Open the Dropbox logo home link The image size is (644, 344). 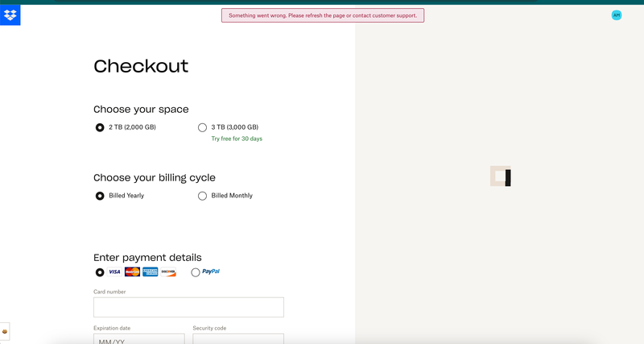[x=10, y=15]
